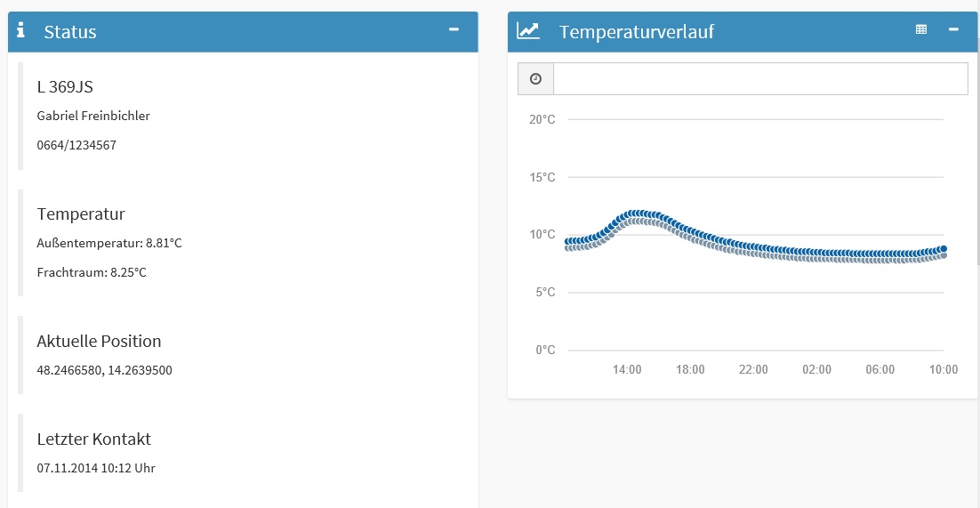The image size is (980, 508).
Task: Click the Temperaturverlauf panel title
Action: tap(636, 32)
